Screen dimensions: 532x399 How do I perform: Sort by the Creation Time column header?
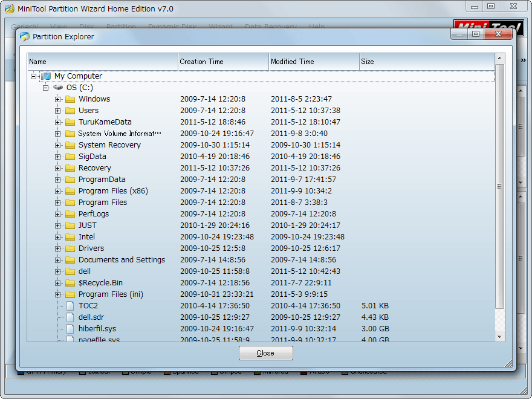pyautogui.click(x=224, y=62)
